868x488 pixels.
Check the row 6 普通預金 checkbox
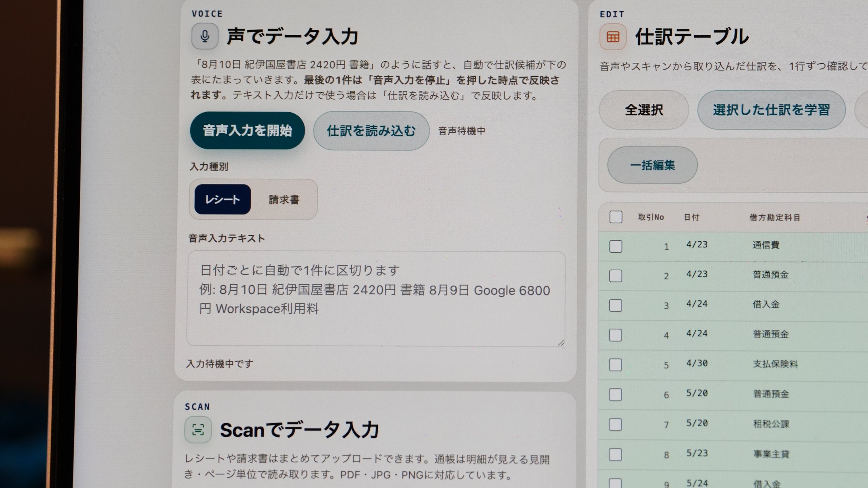615,395
